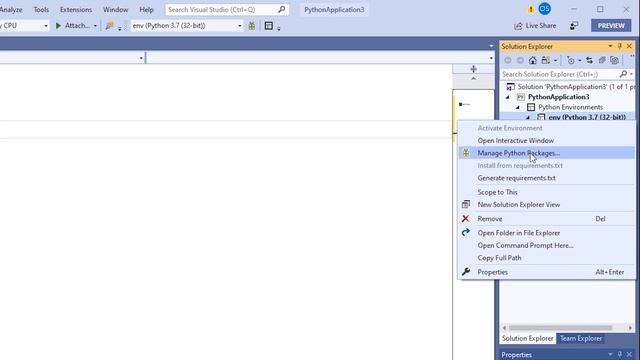Open the Attach button dropdown arrow
This screenshot has height=360, width=640.
(95, 26)
